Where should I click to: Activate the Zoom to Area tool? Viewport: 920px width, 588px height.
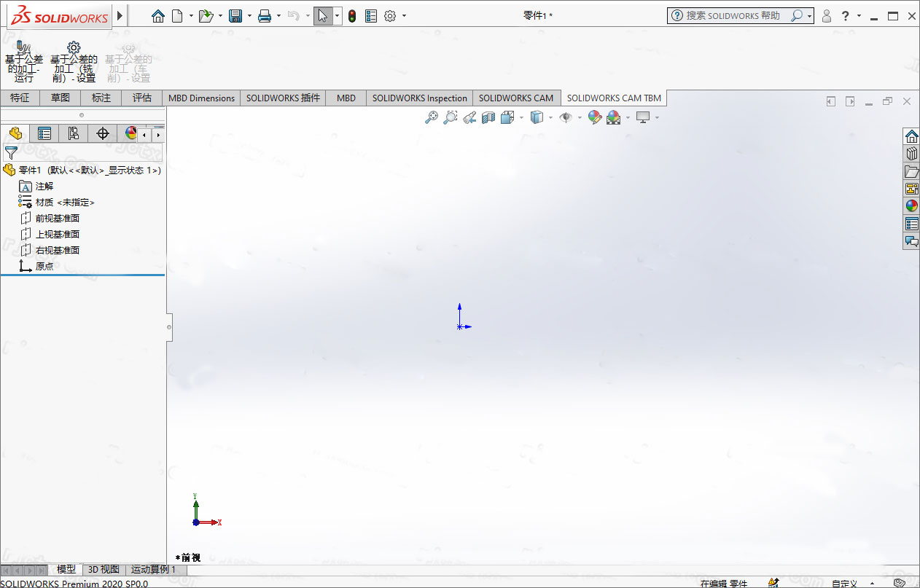click(x=451, y=117)
